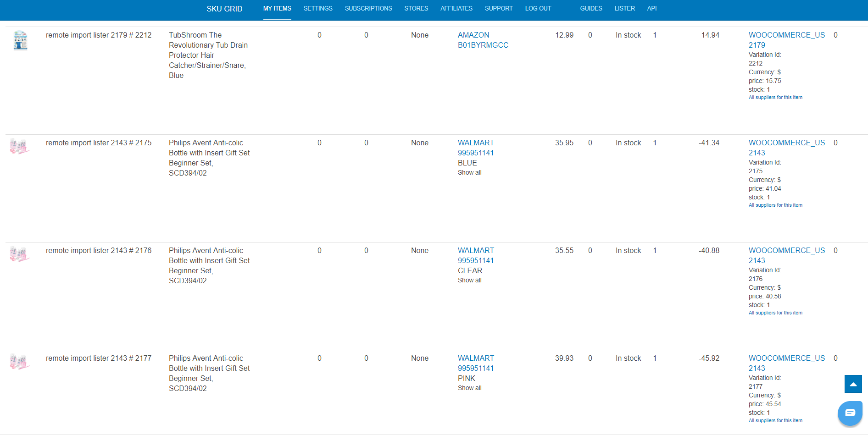This screenshot has width=868, height=435.
Task: Click 'price: 15.75' store price text
Action: pyautogui.click(x=765, y=81)
